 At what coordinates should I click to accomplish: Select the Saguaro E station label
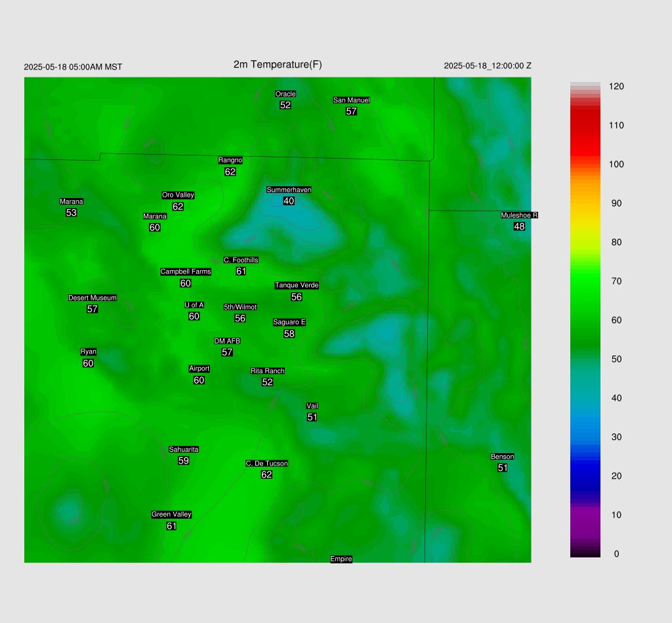coord(289,322)
